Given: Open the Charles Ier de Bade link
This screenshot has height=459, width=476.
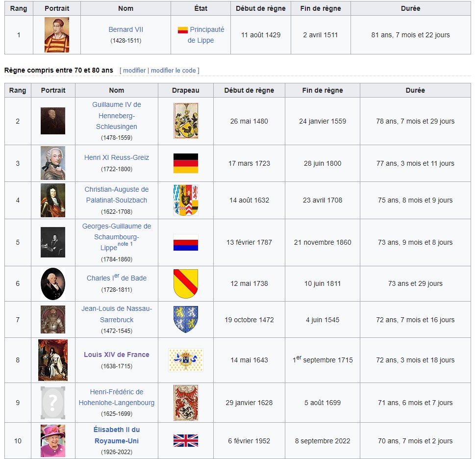Looking at the screenshot, I should tap(117, 278).
